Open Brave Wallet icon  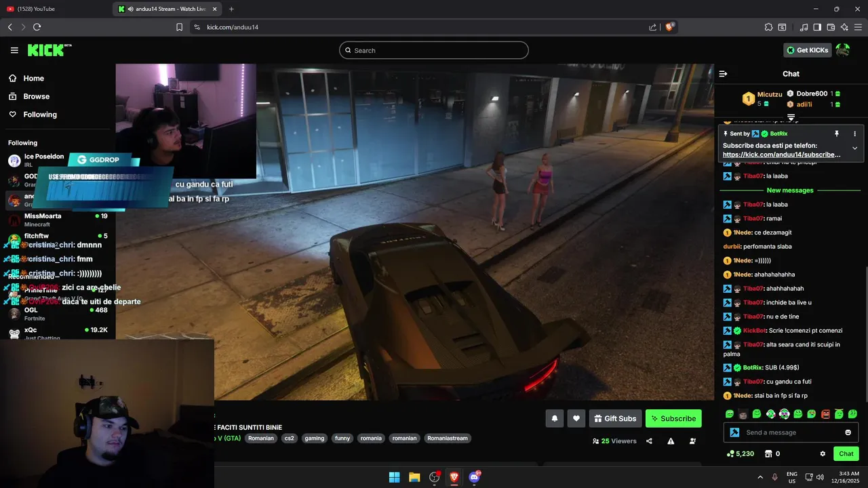point(831,27)
